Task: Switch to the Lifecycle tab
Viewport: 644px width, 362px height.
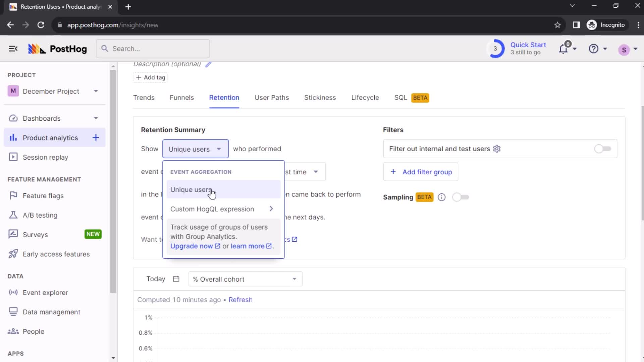Action: coord(365,98)
